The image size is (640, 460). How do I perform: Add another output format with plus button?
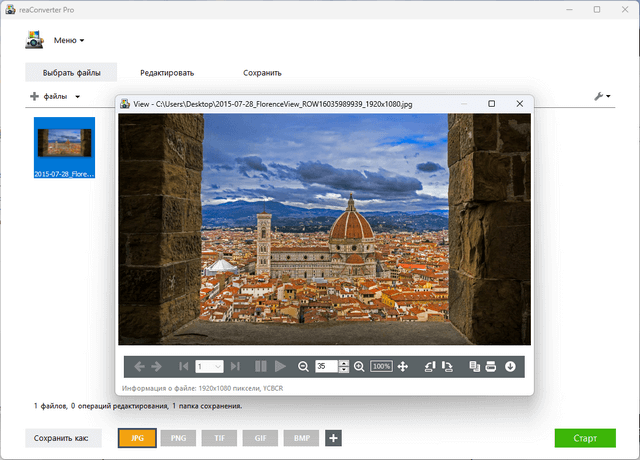[334, 438]
